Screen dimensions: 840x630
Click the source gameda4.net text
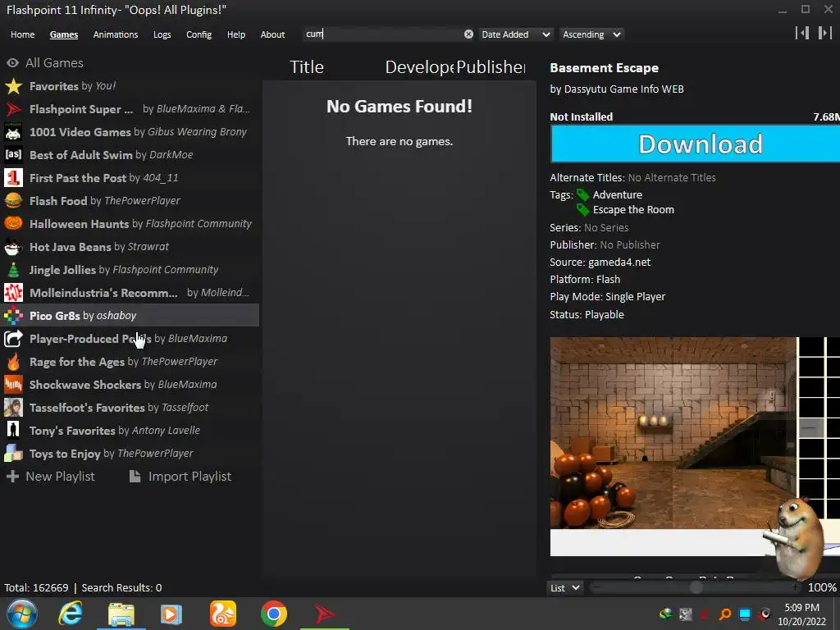click(x=619, y=262)
